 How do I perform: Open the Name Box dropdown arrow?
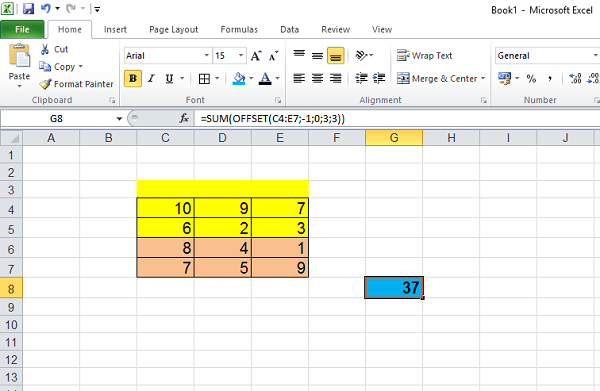(x=119, y=119)
